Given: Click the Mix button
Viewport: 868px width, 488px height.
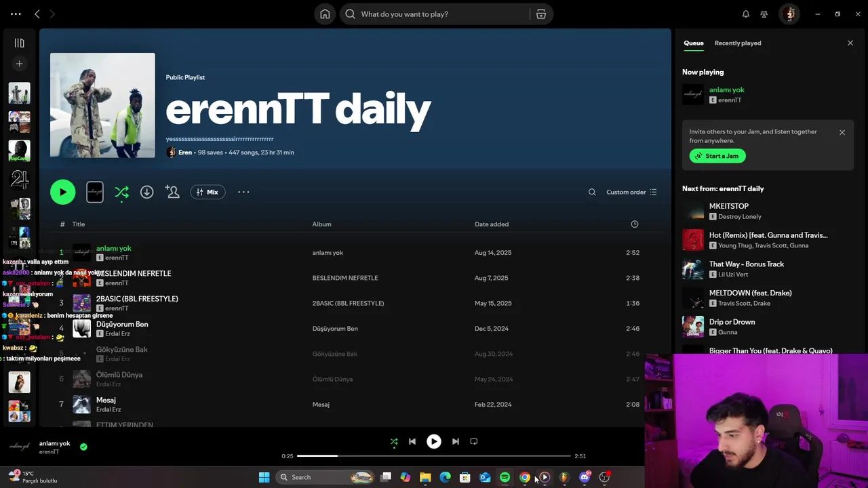Looking at the screenshot, I should point(208,192).
